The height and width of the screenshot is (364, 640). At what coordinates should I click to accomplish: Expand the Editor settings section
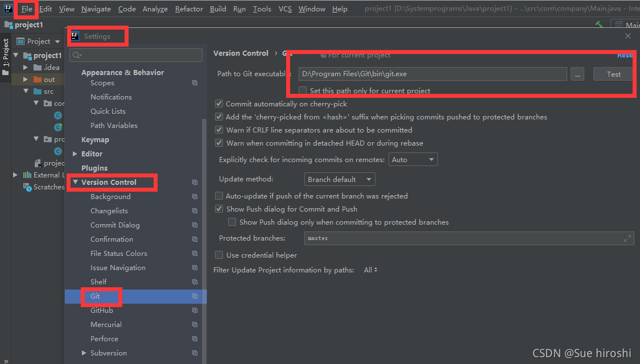point(75,154)
